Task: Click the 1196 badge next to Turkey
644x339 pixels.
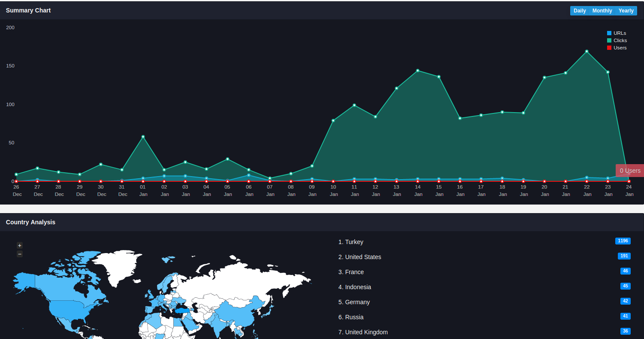Action: click(x=623, y=241)
